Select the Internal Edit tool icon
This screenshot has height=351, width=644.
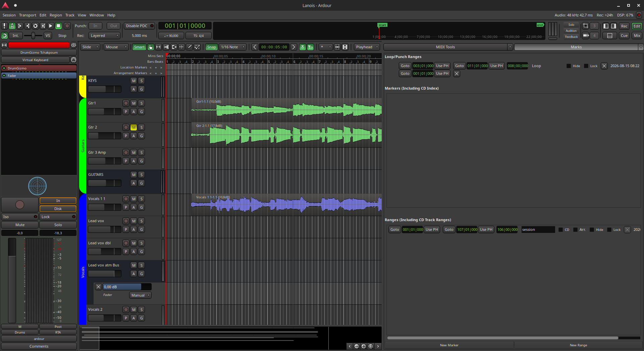(197, 47)
